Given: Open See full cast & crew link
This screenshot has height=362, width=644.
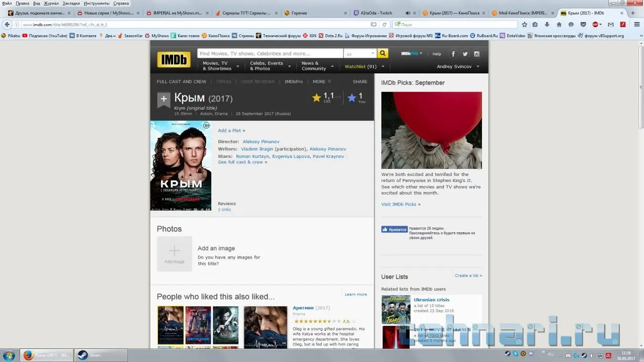Looking at the screenshot, I should click(x=243, y=162).
